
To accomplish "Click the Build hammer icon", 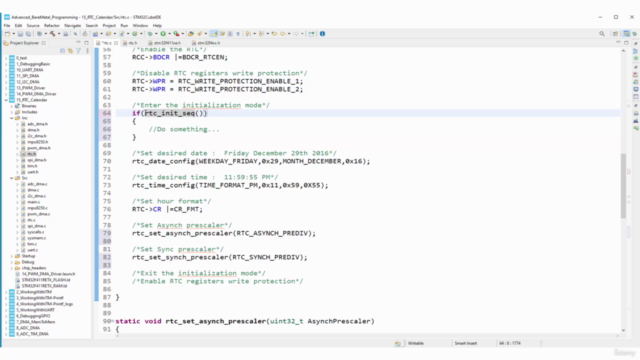I will 52,34.
